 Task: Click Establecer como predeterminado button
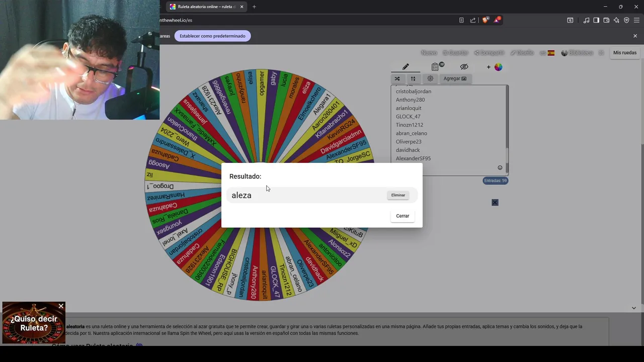point(212,36)
